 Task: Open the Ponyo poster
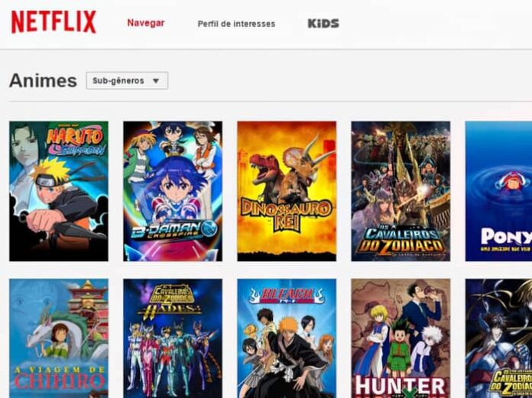498,191
